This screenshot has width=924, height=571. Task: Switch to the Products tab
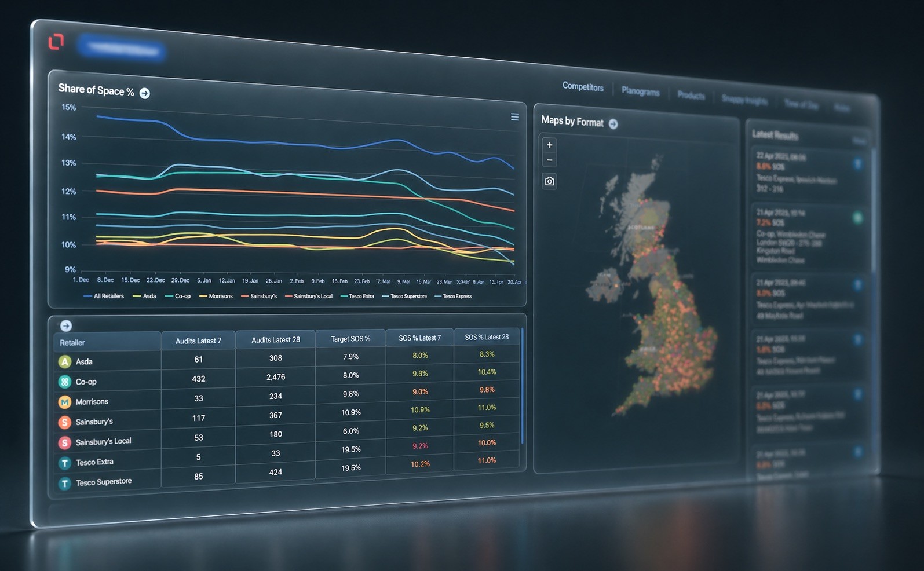(691, 96)
